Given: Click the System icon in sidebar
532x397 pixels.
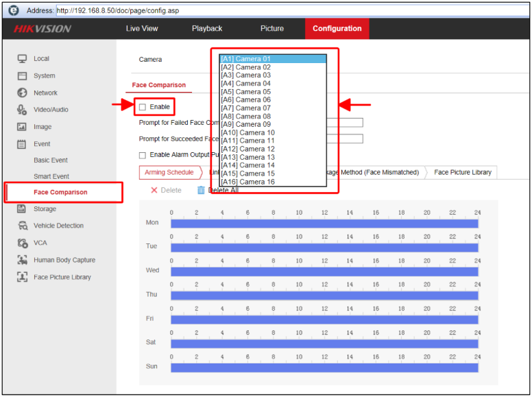Looking at the screenshot, I should coord(22,76).
